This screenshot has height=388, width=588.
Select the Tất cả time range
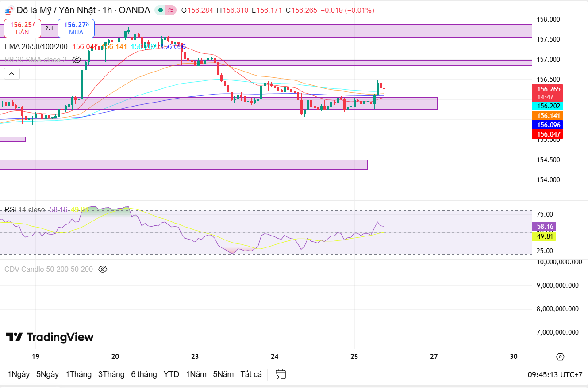251,374
